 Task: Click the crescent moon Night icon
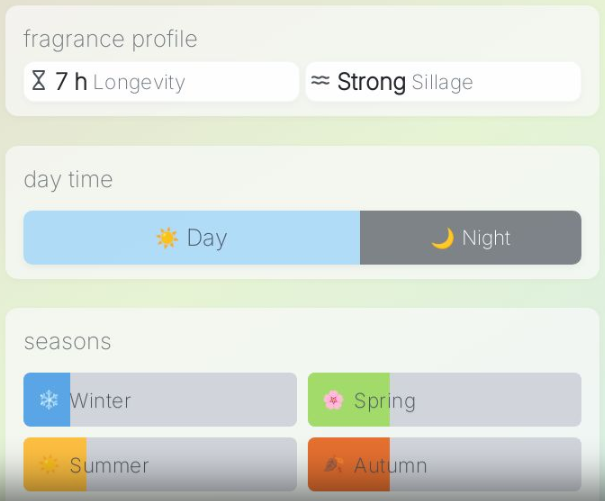coord(442,238)
